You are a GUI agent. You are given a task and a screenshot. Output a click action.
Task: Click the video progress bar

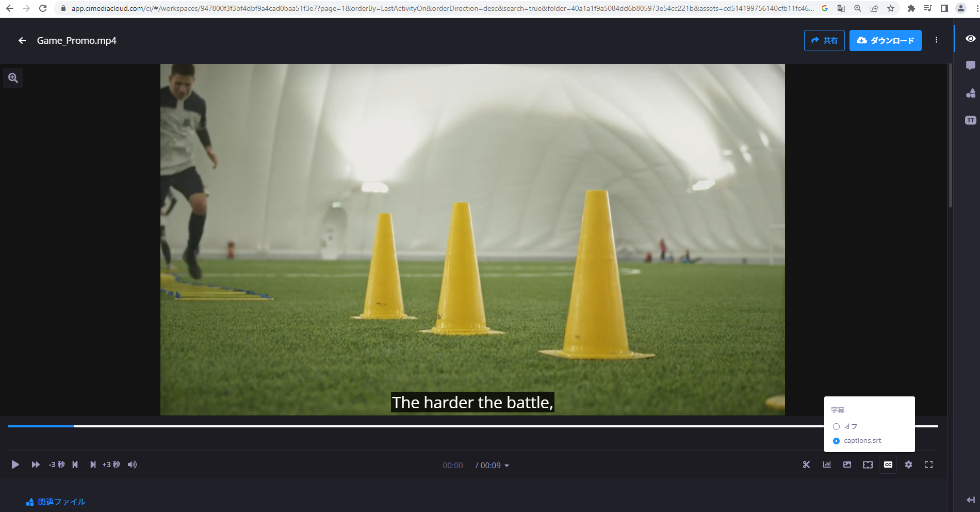pyautogui.click(x=472, y=426)
